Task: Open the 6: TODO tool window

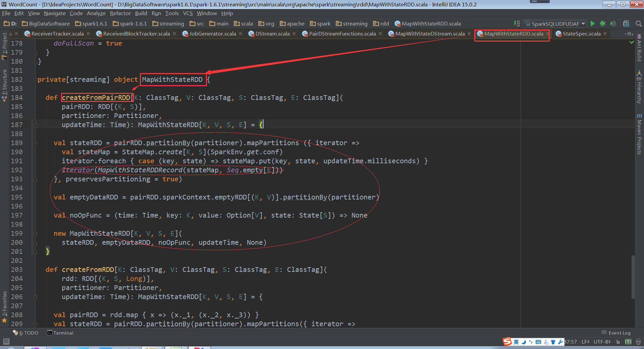Action: click(x=25, y=333)
